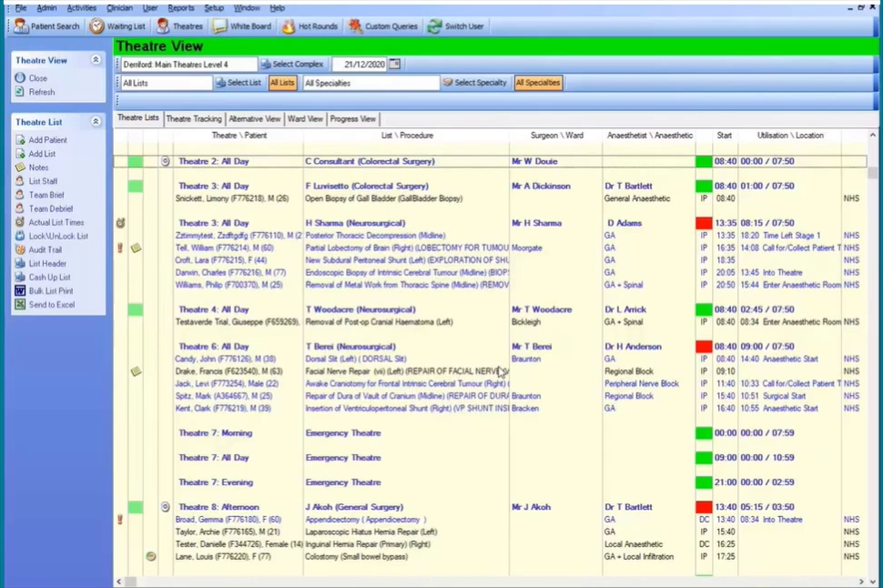Click the theatre complex name field
The image size is (883, 588).
pyautogui.click(x=188, y=65)
